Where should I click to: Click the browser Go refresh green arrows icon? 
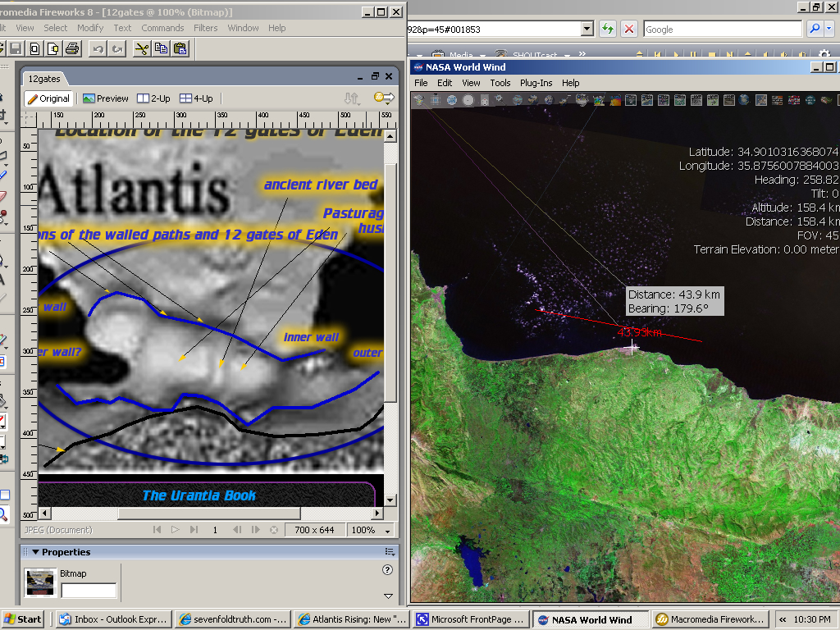[608, 29]
